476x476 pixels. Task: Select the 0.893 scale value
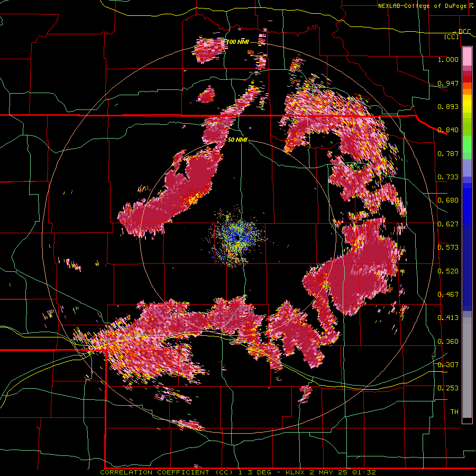coord(448,106)
